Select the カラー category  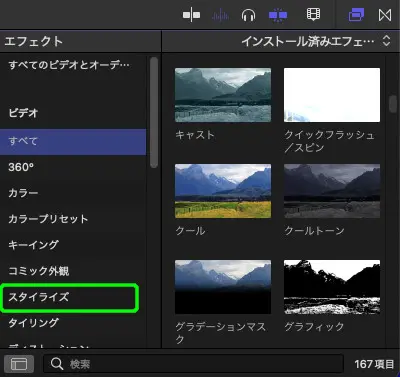pos(73,193)
